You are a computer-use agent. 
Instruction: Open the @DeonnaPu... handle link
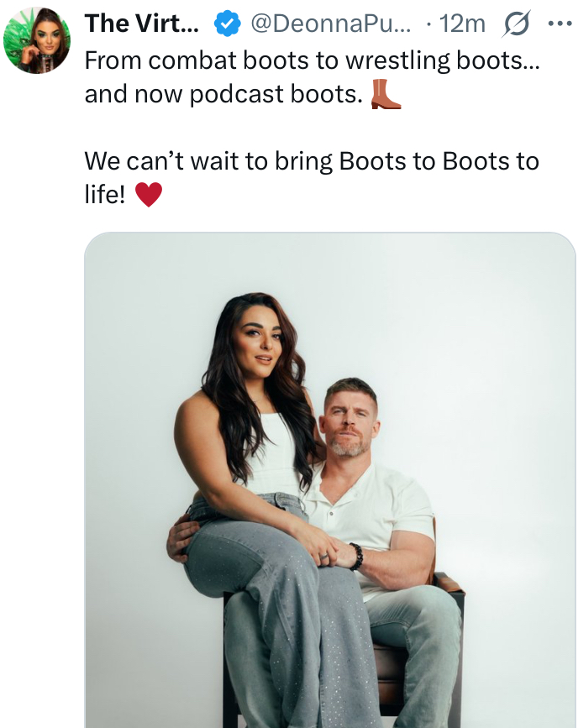(331, 24)
